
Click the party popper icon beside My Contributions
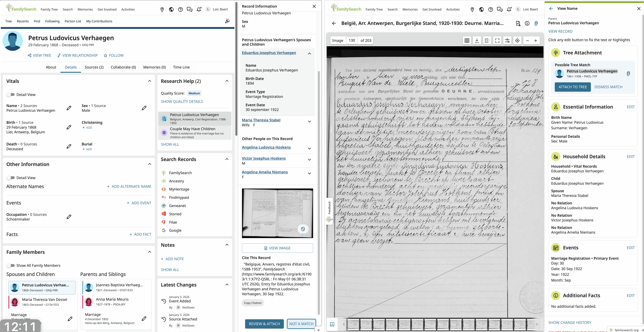[227, 21]
